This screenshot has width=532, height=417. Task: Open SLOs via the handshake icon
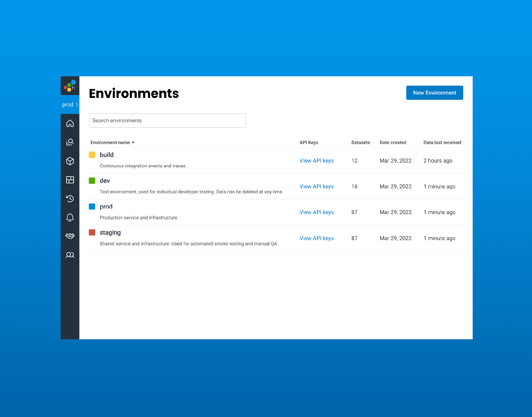click(x=70, y=236)
